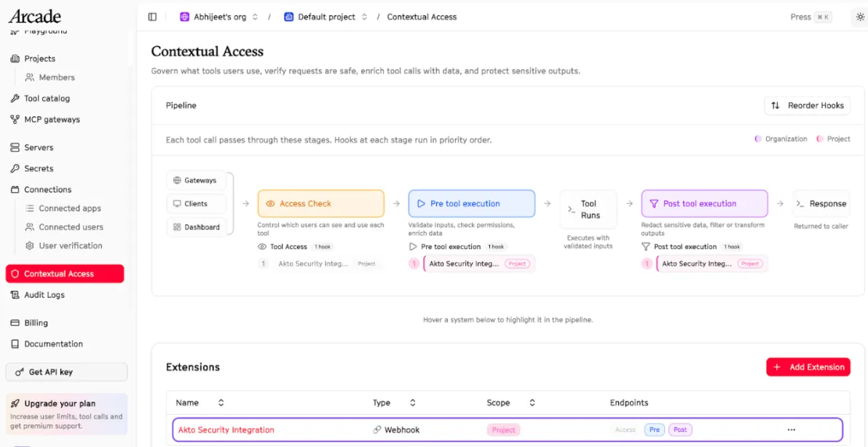Open Billing from the sidebar menu
Viewport: 868px width, 447px height.
[16, 323]
